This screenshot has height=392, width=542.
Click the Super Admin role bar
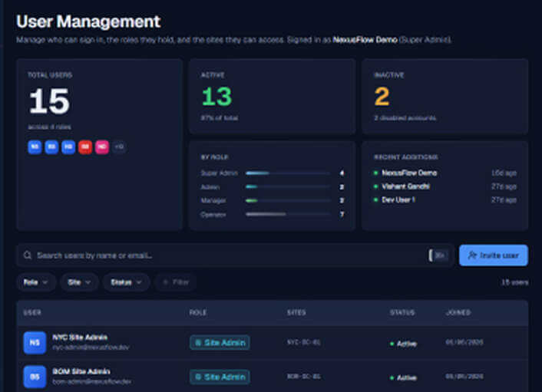tap(288, 173)
